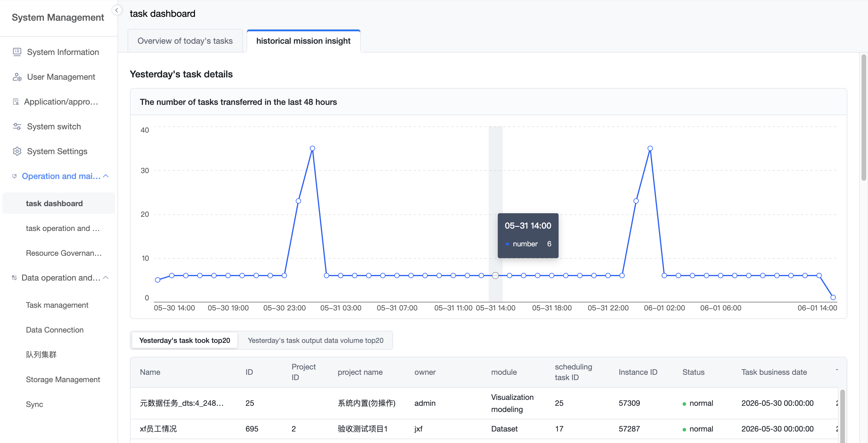Click the page vertical scrollbar thumb
Image resolution: width=868 pixels, height=443 pixels.
point(864,117)
